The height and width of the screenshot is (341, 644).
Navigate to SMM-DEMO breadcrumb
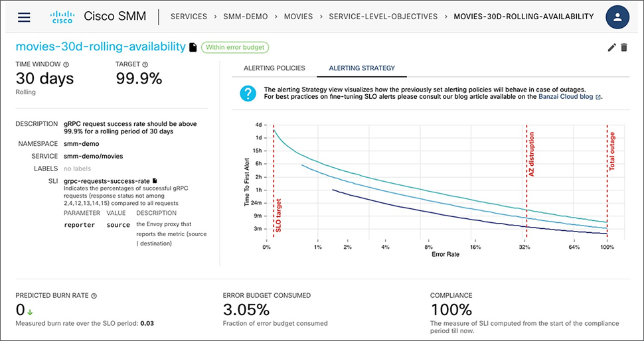coord(245,17)
